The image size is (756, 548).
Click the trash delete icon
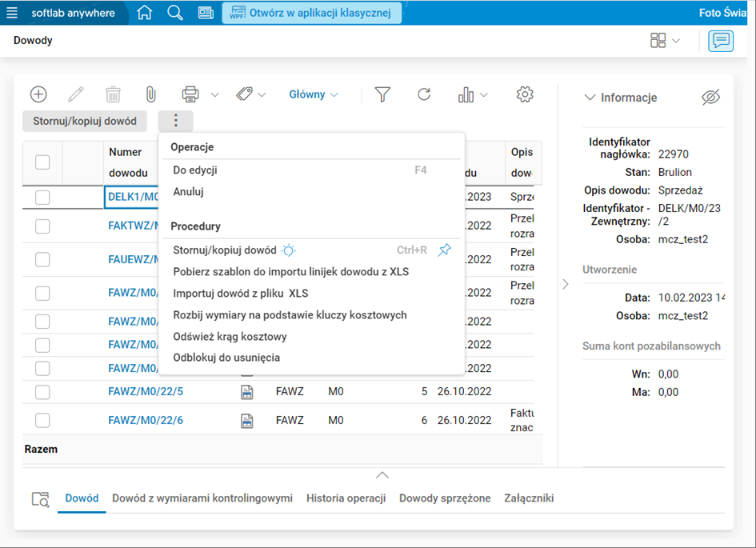[113, 94]
